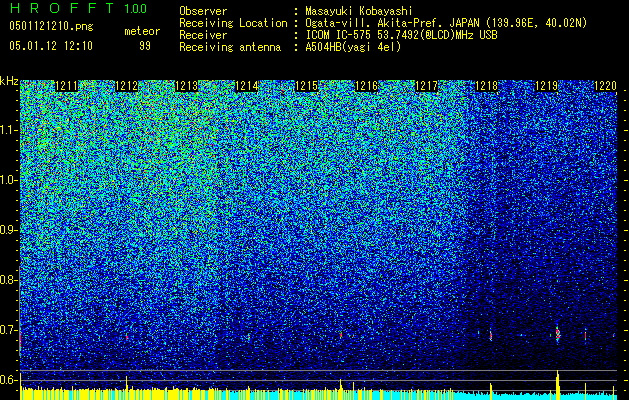Image resolution: width=629 pixels, height=400 pixels.
Task: Click the red echo below the 1212 marker
Action: pyautogui.click(x=127, y=337)
